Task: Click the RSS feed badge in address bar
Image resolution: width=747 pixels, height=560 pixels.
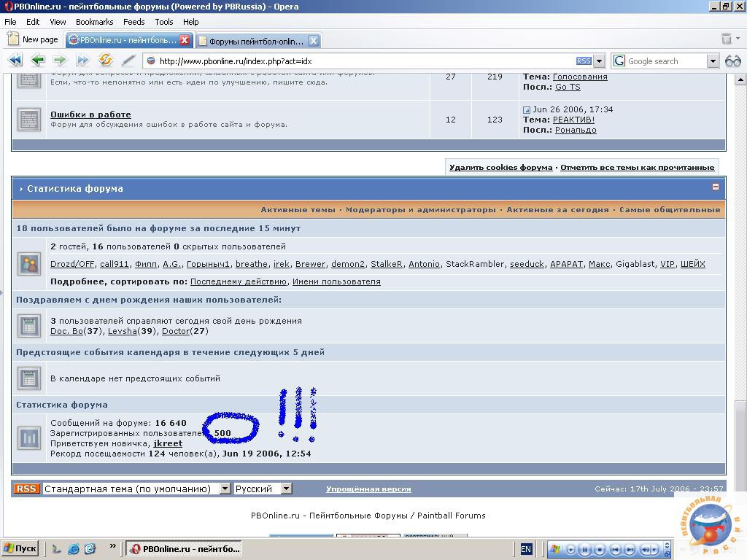Action: tap(584, 61)
